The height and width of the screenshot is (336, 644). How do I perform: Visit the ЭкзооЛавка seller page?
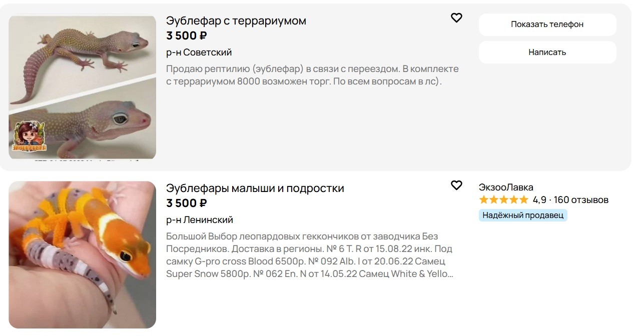[506, 187]
